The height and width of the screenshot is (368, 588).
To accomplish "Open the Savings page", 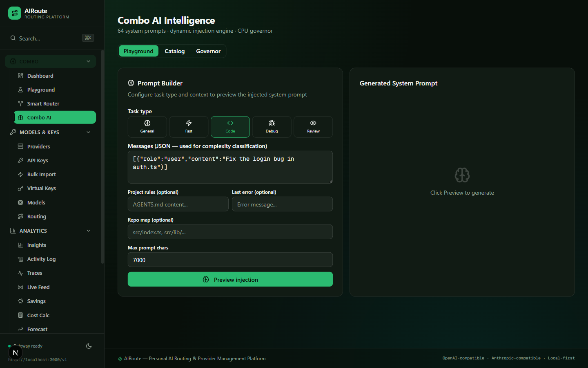I will tap(55, 301).
